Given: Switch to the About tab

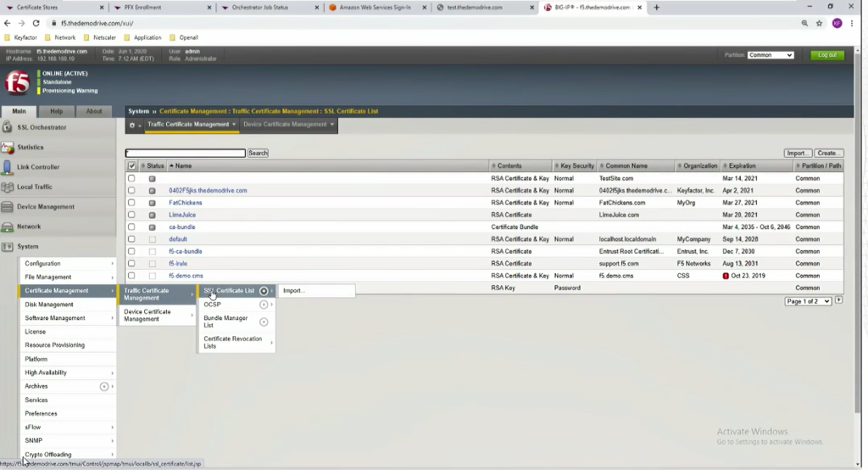Looking at the screenshot, I should [93, 111].
